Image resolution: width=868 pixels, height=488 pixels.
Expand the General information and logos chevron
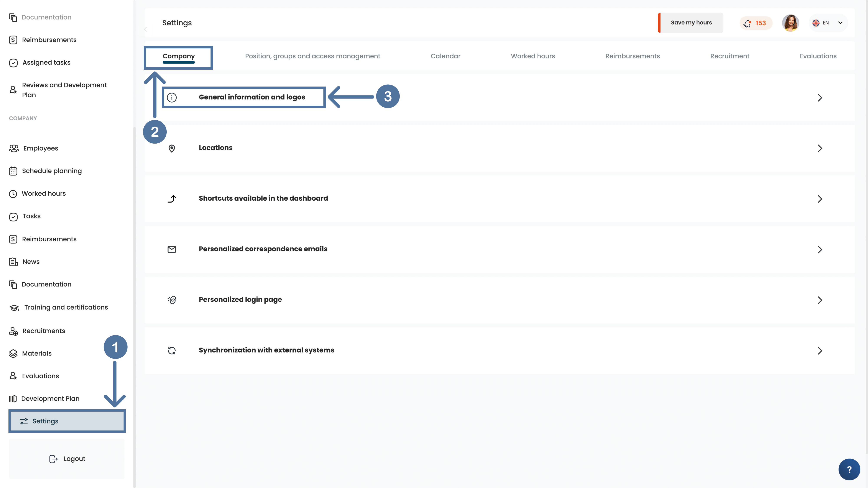(820, 98)
